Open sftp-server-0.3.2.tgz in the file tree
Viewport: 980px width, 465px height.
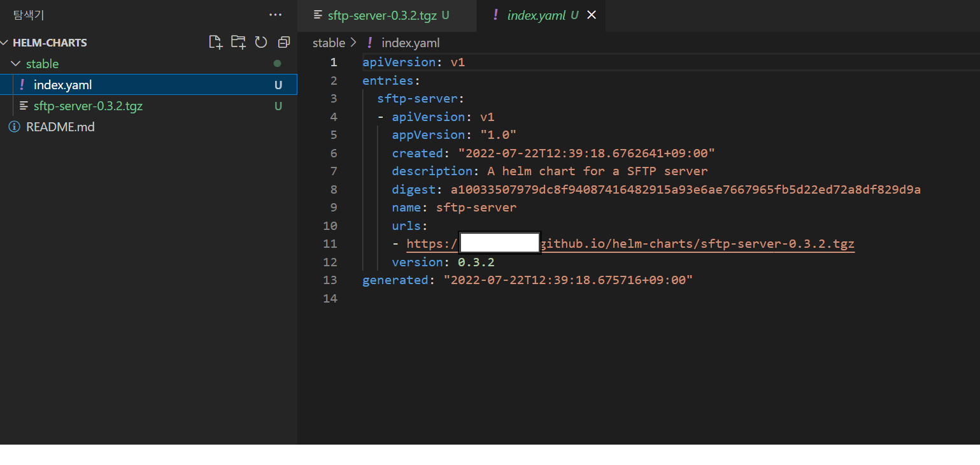tap(148, 106)
